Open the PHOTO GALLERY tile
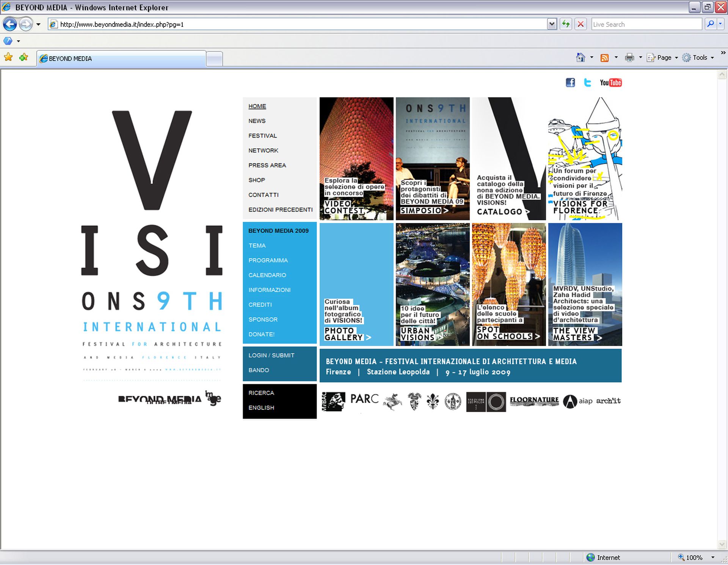The height and width of the screenshot is (565, 728). click(x=356, y=284)
